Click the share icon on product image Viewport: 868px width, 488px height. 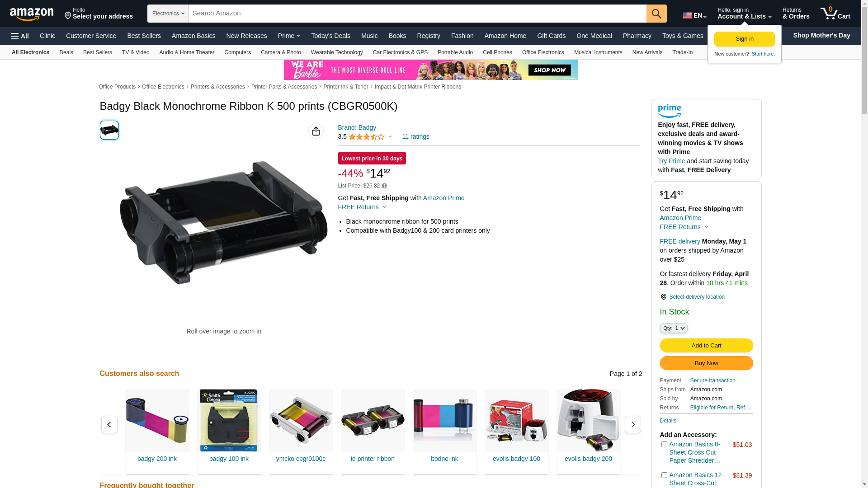point(316,131)
